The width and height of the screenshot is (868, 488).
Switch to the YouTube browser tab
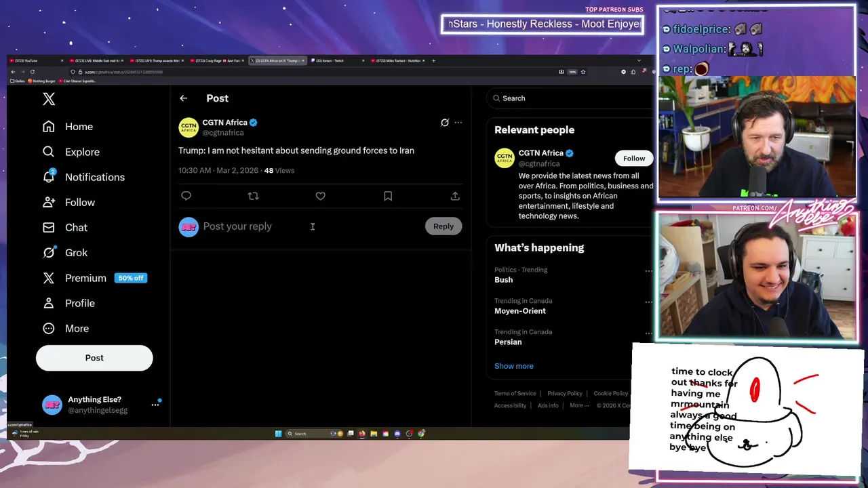37,60
